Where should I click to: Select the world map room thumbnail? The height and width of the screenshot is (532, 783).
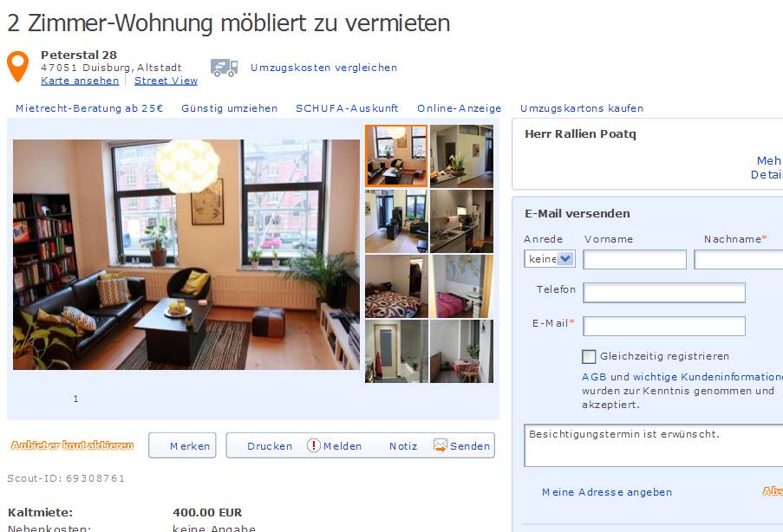[461, 287]
